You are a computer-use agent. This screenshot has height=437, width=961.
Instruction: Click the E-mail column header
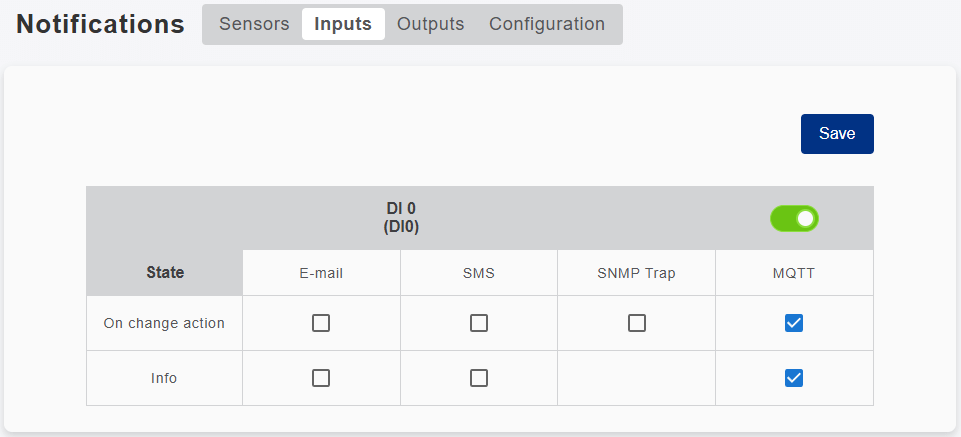tap(321, 273)
